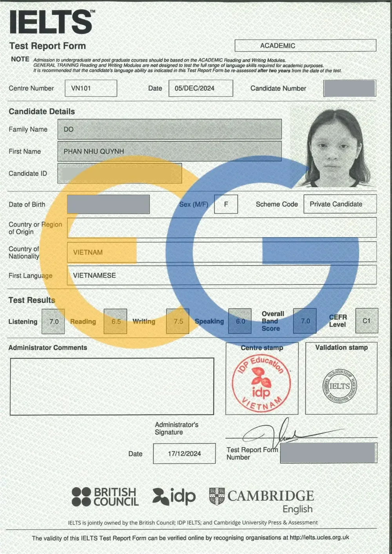Click the Speaking score 6.0 box
Image resolution: width=392 pixels, height=554 pixels.
(240, 321)
